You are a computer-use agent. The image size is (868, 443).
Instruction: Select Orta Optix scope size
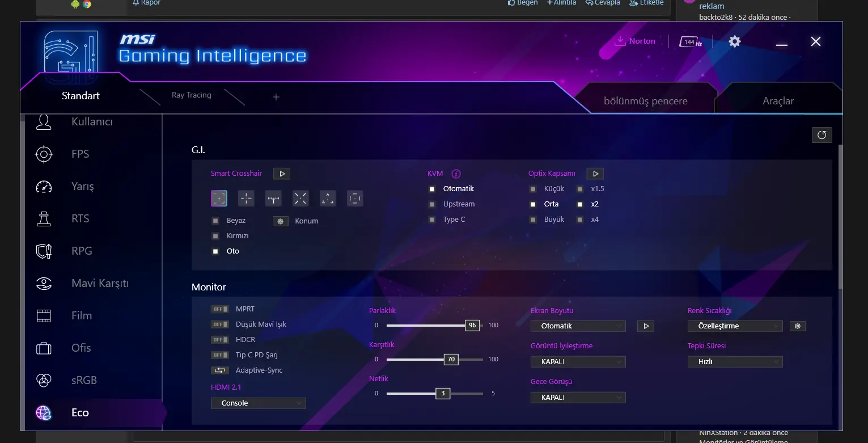(x=533, y=204)
